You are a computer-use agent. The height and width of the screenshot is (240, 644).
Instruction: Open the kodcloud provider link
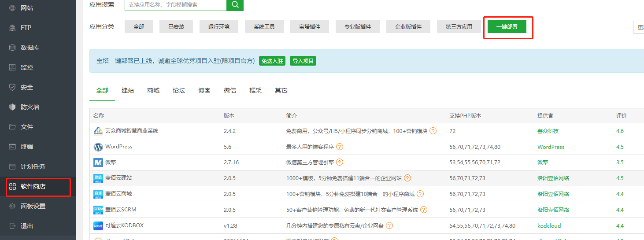coord(549,226)
